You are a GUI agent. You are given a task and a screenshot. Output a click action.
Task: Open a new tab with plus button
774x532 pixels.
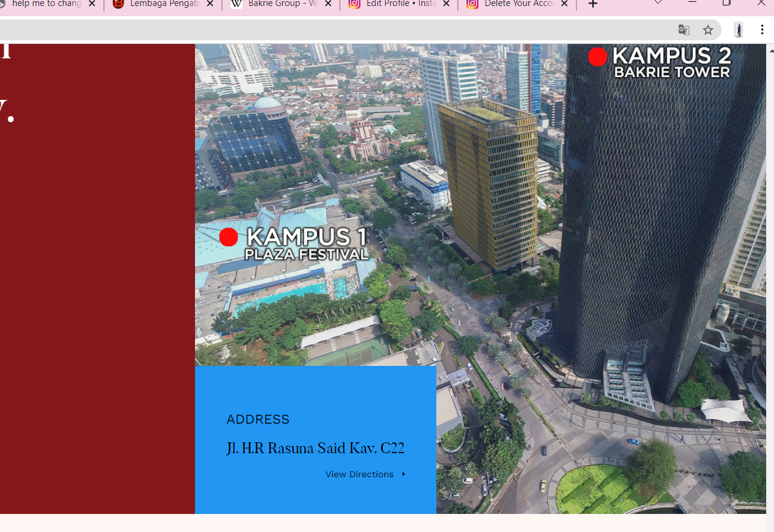click(593, 4)
